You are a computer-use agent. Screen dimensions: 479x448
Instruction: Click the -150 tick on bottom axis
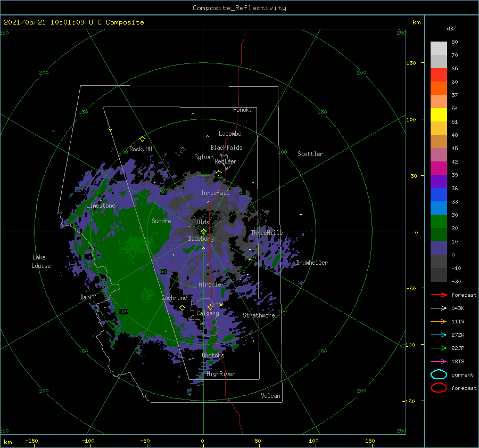click(32, 441)
